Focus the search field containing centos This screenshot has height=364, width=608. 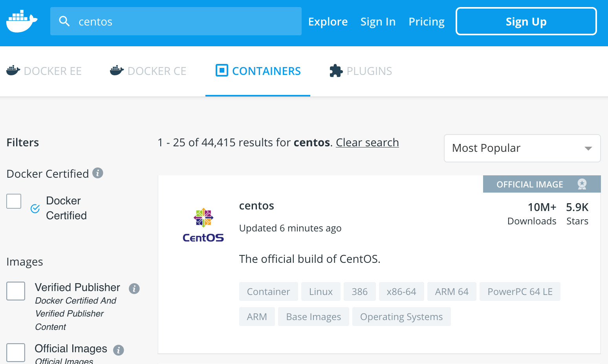tap(176, 21)
